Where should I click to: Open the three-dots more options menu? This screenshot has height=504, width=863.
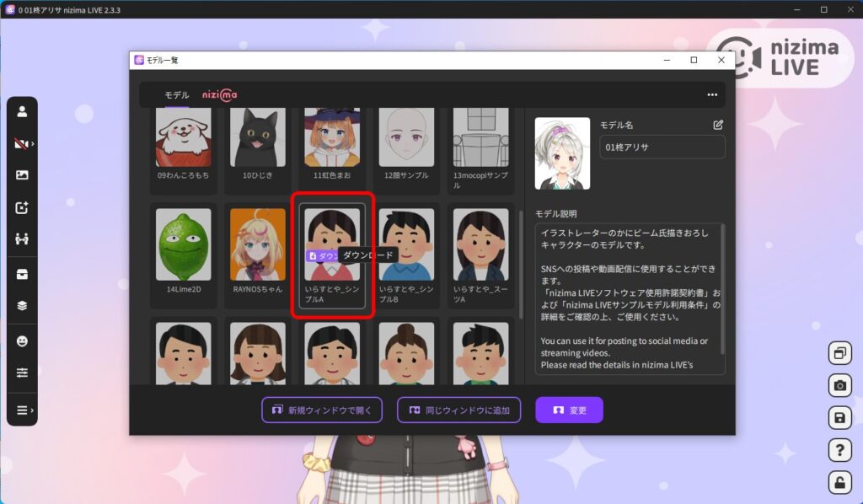coord(712,94)
